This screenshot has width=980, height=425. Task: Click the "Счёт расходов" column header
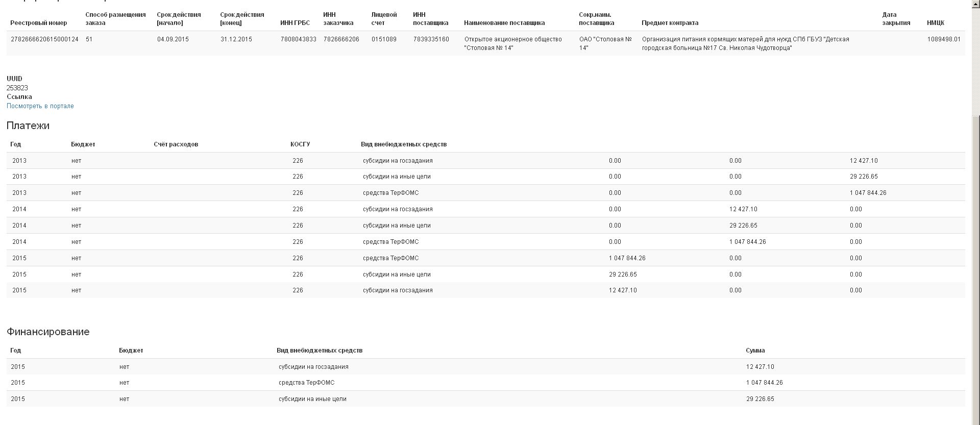pyautogui.click(x=176, y=144)
